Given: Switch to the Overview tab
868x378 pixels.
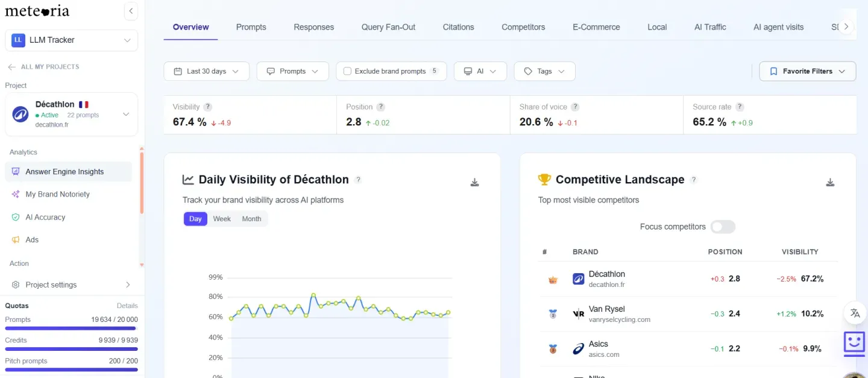Looking at the screenshot, I should point(191,27).
